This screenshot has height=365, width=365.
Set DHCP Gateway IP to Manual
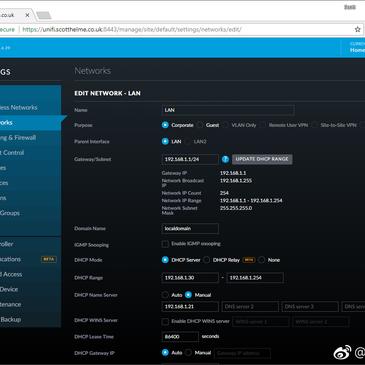click(188, 352)
